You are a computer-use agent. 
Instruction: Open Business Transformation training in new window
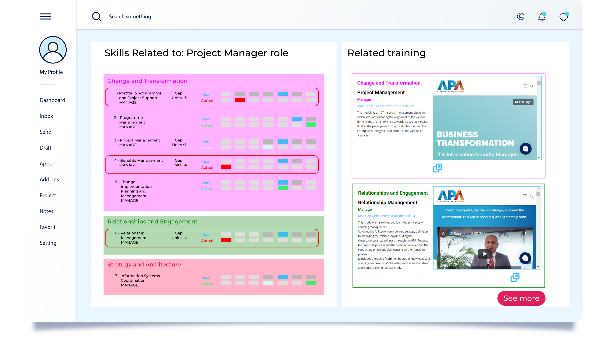point(437,168)
